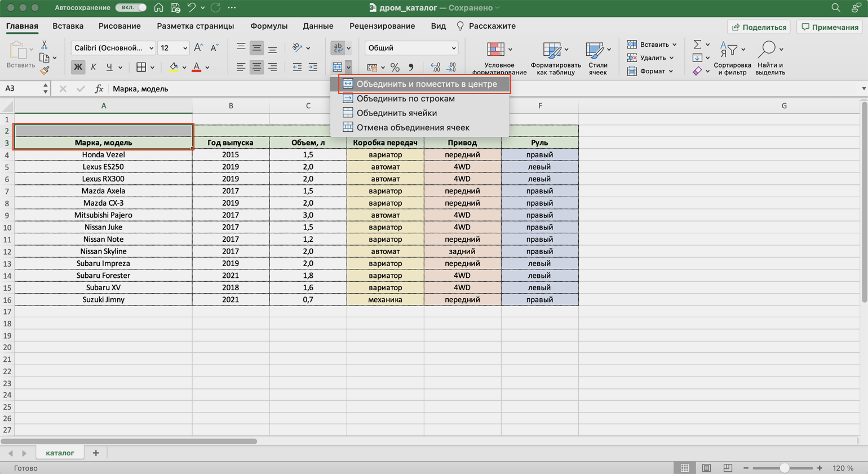Align text left horizontally
Viewport: 868px width, 474px height.
point(241,67)
